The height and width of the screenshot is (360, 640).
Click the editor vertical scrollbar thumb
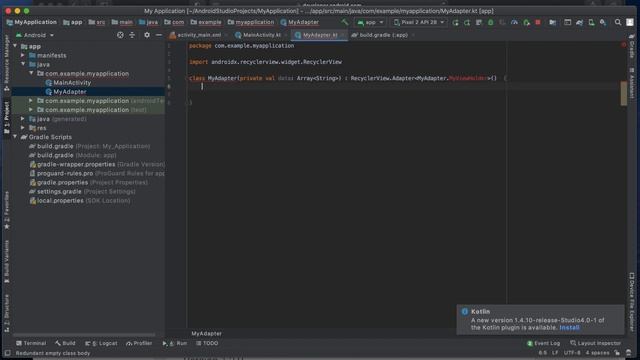tap(623, 93)
